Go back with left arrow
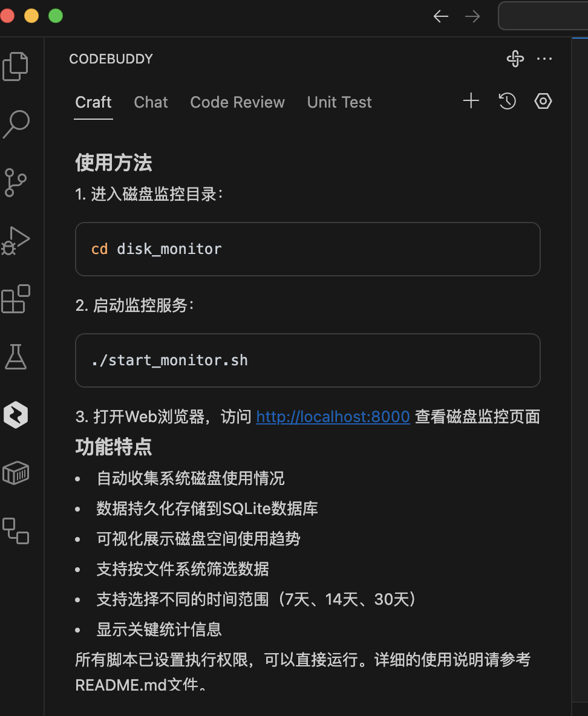The width and height of the screenshot is (588, 716). point(441,16)
